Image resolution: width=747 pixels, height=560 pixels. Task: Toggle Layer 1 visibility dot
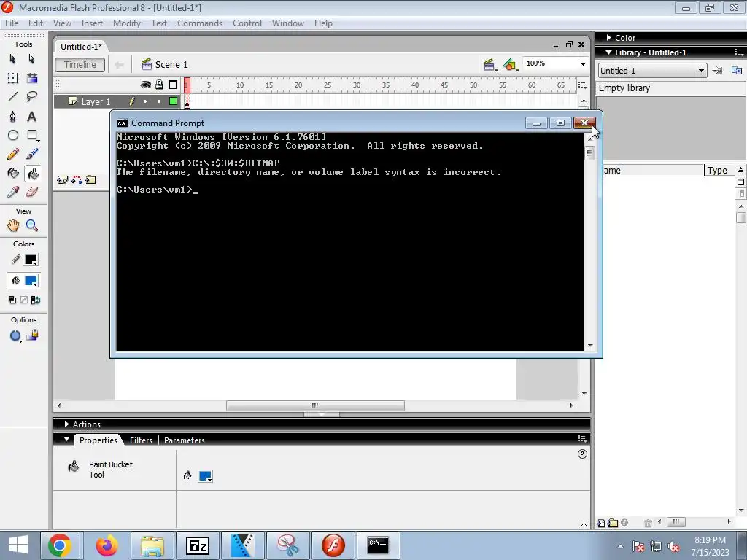point(145,101)
